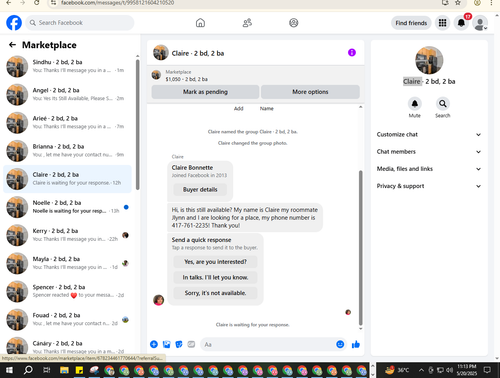Click weather widget showing 36°C
The width and height of the screenshot is (500, 378).
tap(397, 370)
